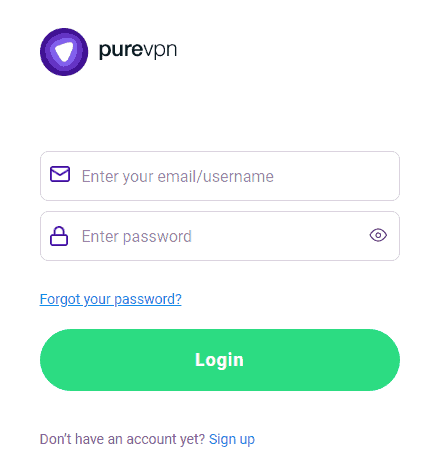Click the round purple PureVPN emblem

click(x=64, y=52)
